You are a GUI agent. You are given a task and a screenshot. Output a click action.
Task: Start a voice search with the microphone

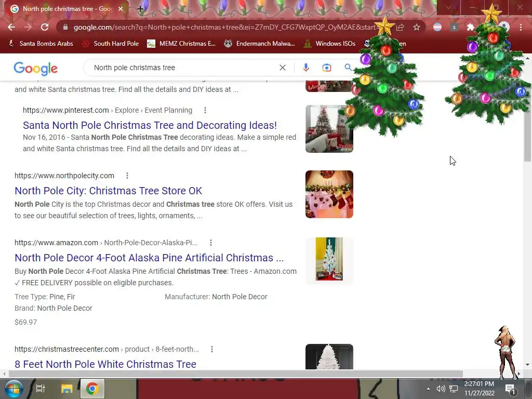[x=305, y=68]
